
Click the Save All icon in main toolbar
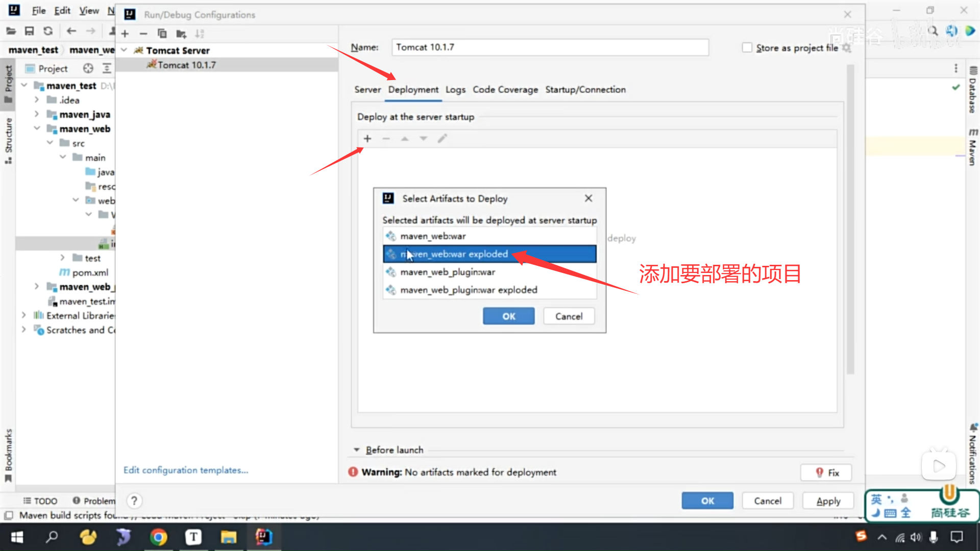point(29,31)
